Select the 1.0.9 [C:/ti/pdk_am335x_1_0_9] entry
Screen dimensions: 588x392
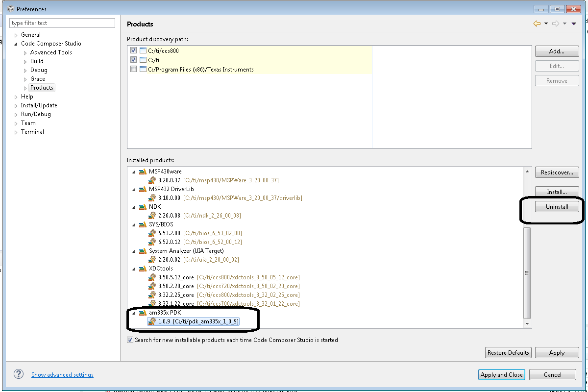tap(194, 321)
